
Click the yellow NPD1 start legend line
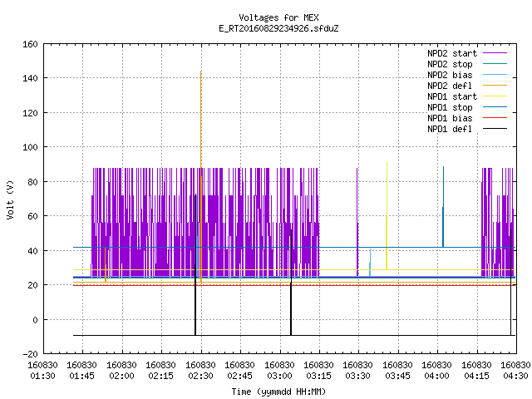[x=495, y=96]
